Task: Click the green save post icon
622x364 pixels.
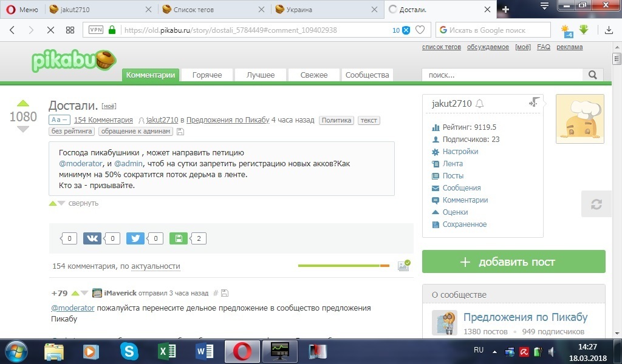Action: [x=178, y=238]
